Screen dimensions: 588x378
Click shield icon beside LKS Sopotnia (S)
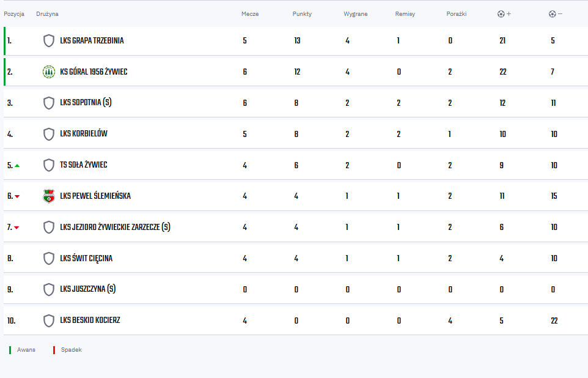click(x=49, y=103)
